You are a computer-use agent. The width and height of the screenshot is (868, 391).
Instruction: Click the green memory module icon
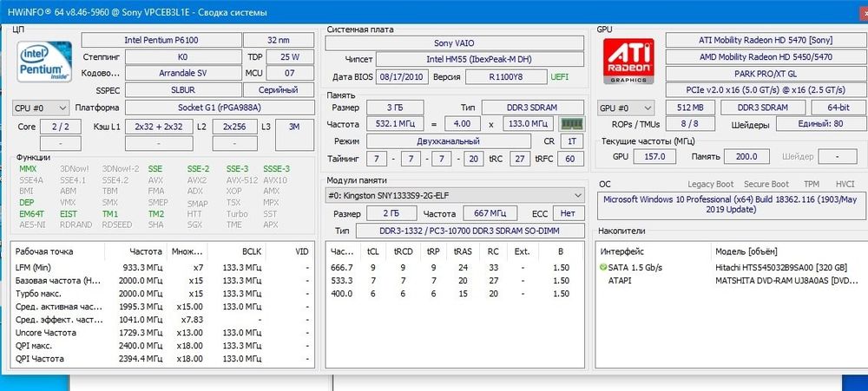(572, 124)
